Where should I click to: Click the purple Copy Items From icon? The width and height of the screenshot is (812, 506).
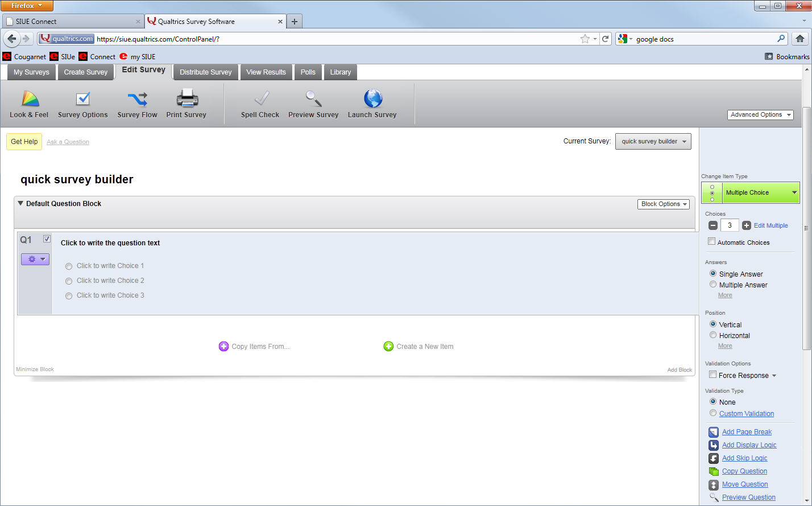[x=223, y=346]
